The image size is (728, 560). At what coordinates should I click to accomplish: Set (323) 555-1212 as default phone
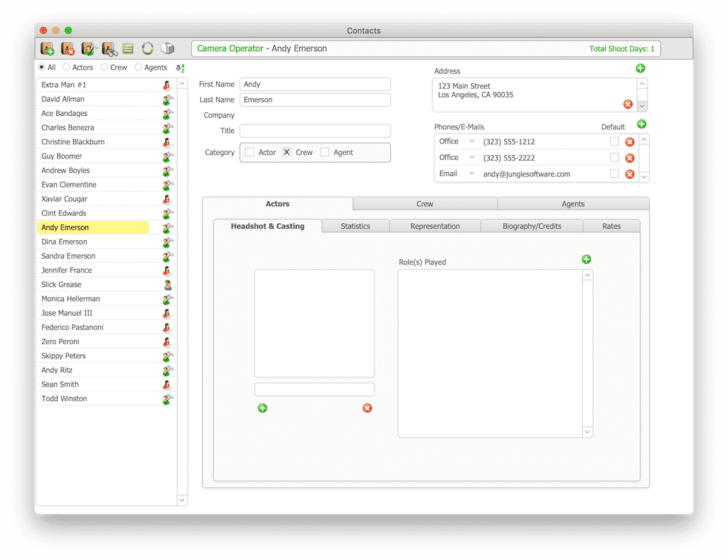tap(614, 141)
